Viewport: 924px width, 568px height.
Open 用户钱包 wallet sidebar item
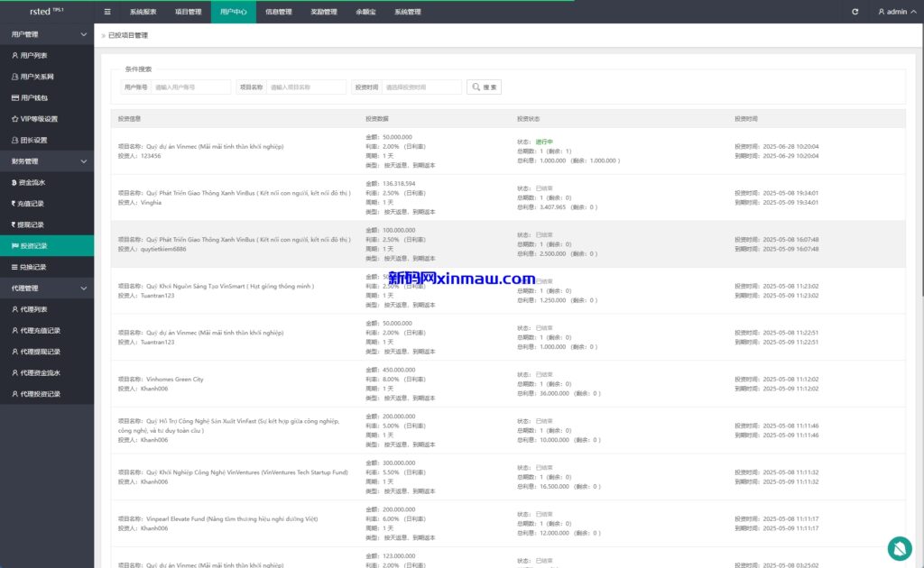[34, 97]
